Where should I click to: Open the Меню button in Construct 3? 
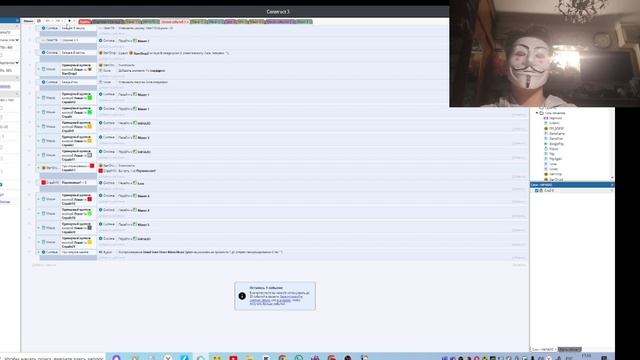coord(28,21)
